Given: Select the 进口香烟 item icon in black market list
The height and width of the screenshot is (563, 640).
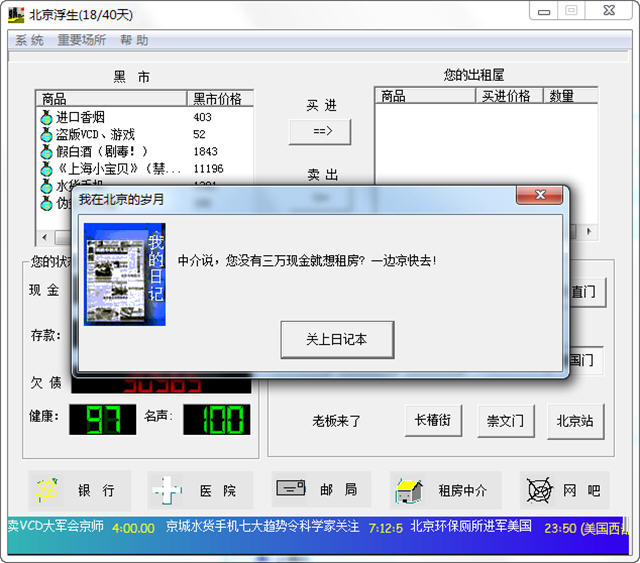Looking at the screenshot, I should coord(46,117).
